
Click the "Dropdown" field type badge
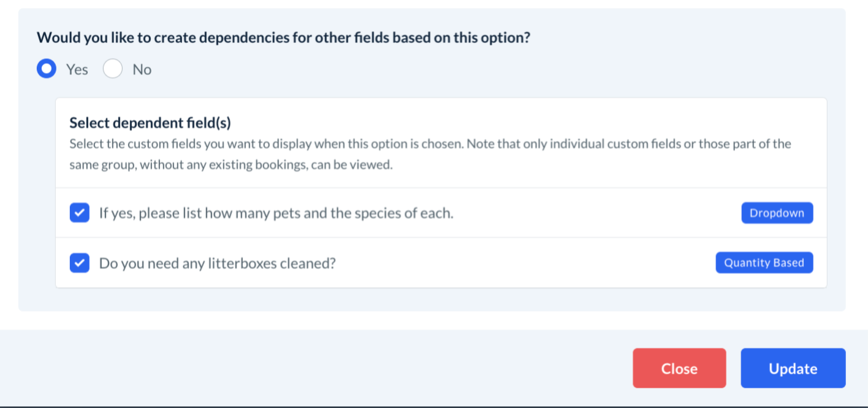(777, 213)
